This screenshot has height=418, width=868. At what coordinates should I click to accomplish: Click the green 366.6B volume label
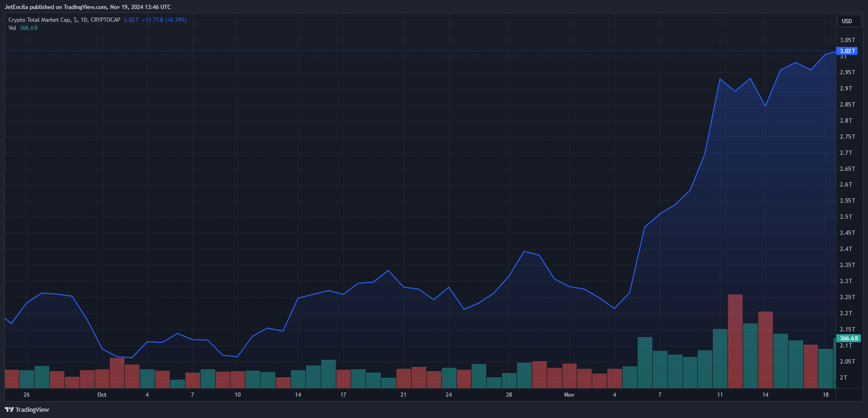pos(849,338)
